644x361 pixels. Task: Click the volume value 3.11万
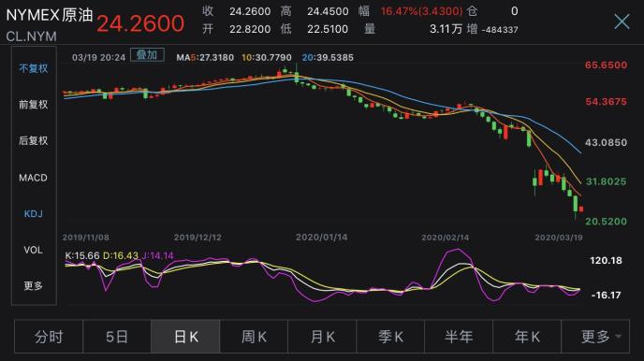(x=446, y=29)
